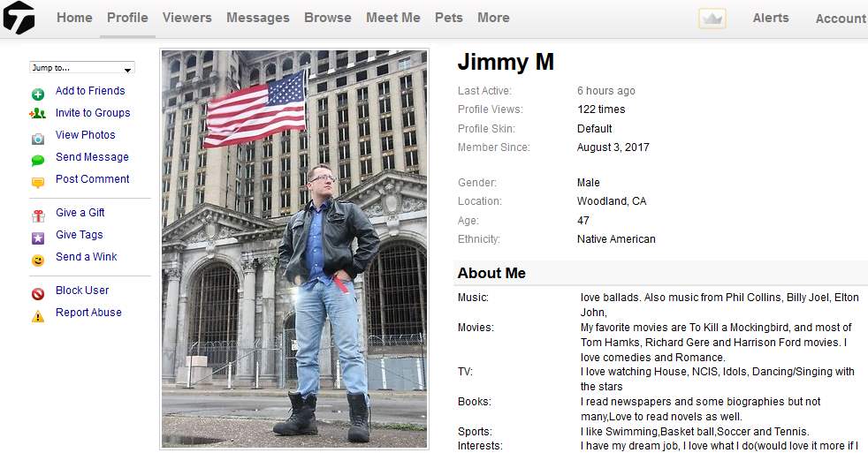
Task: Click the green Add to Friends plus icon
Action: click(38, 94)
